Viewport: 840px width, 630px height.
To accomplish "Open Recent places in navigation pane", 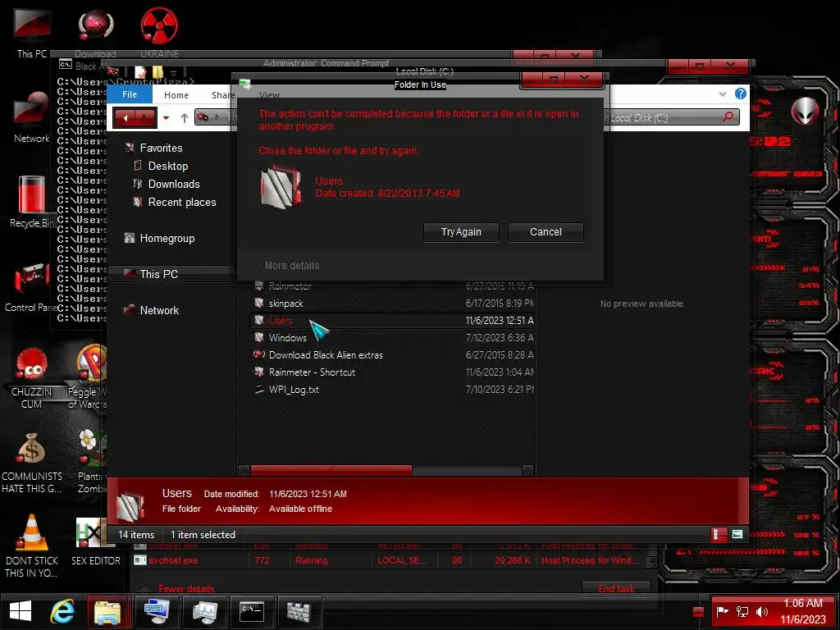I will [181, 203].
